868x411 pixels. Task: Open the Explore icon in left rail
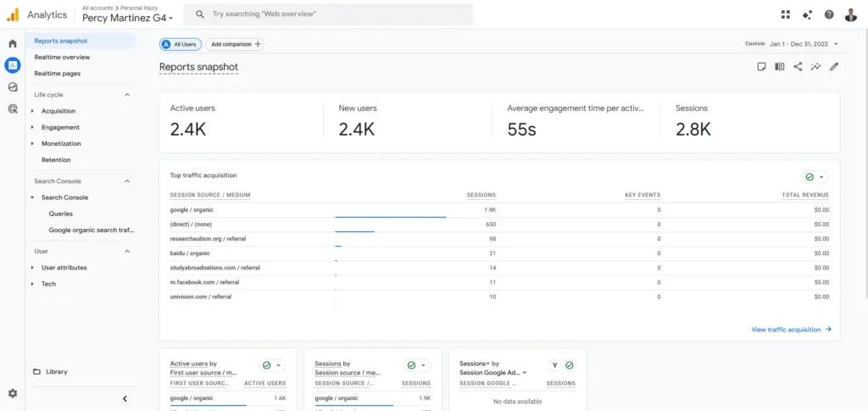pyautogui.click(x=12, y=86)
